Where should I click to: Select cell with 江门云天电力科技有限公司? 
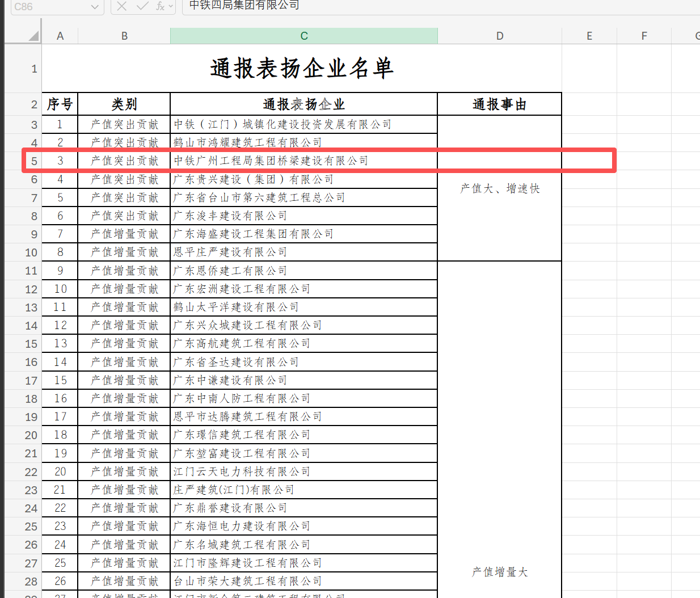(x=303, y=471)
